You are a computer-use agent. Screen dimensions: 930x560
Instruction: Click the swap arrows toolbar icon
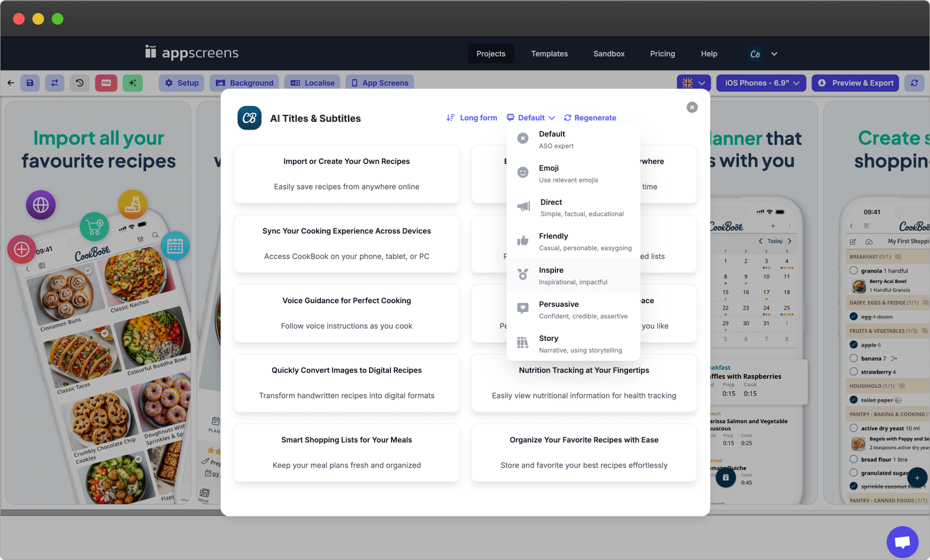[55, 83]
